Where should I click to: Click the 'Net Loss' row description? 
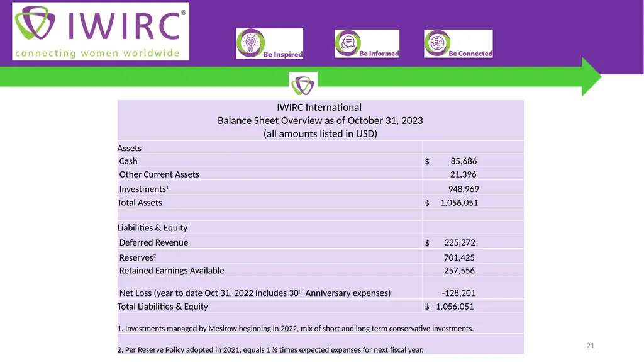point(255,293)
